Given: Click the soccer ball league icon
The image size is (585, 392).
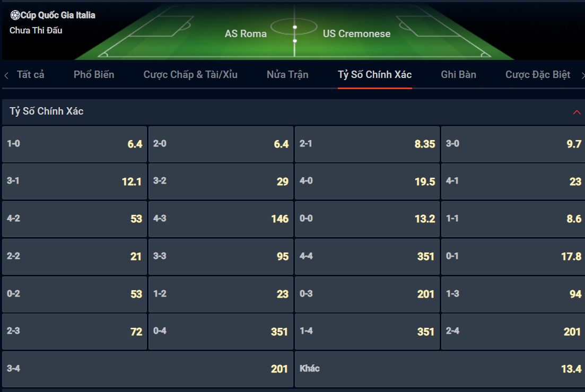Looking at the screenshot, I should pos(15,15).
